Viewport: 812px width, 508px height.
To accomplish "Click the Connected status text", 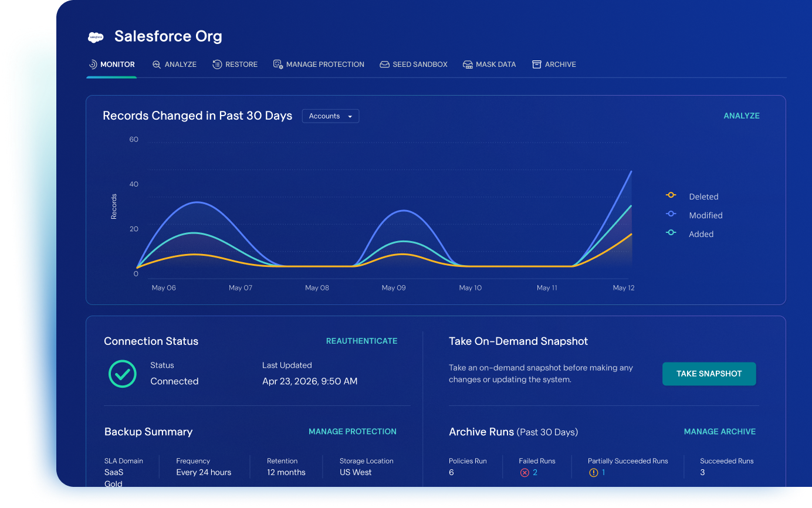I will pos(174,381).
